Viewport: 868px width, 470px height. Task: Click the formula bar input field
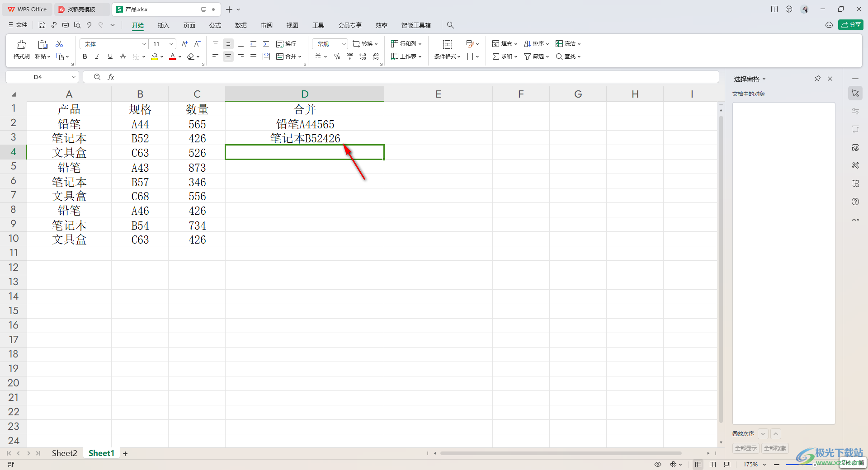[x=420, y=77]
